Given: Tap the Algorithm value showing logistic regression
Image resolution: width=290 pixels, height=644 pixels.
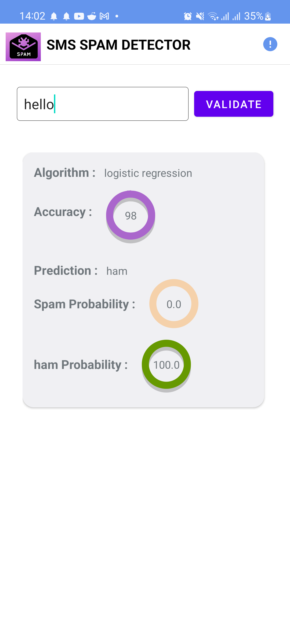Looking at the screenshot, I should (148, 173).
